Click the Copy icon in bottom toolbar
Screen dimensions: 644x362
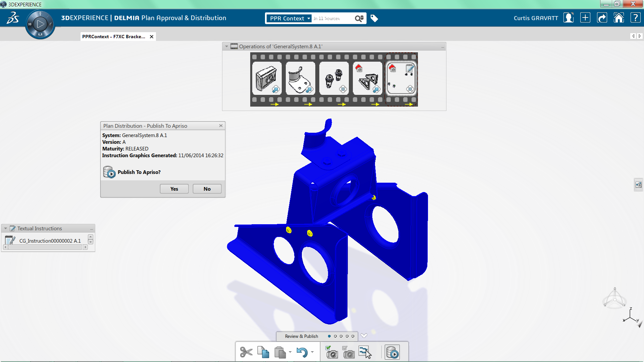[x=263, y=352]
